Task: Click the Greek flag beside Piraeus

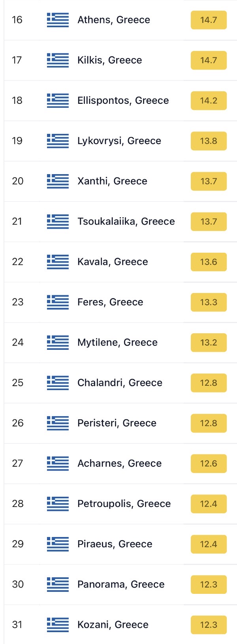Action: coord(58,544)
